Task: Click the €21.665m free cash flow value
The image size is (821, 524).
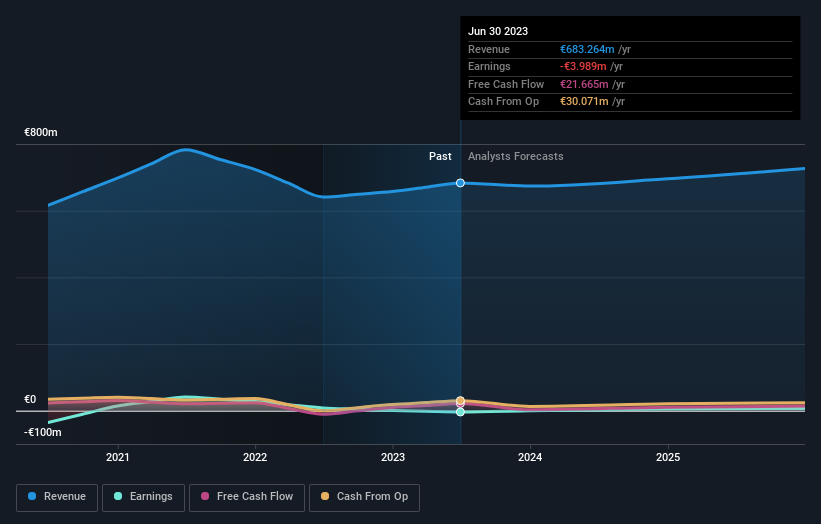Action: (584, 84)
